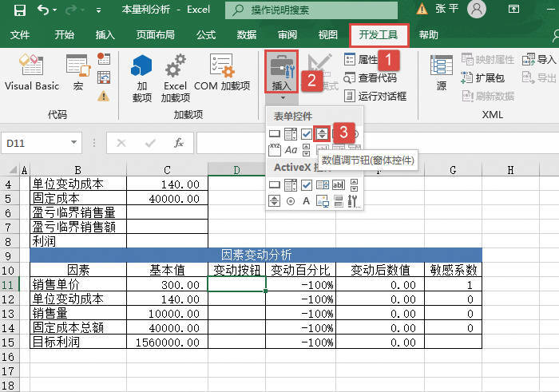This screenshot has height=392, width=559.
Task: Select the ActiveX Text Box abl icon
Action: [339, 184]
